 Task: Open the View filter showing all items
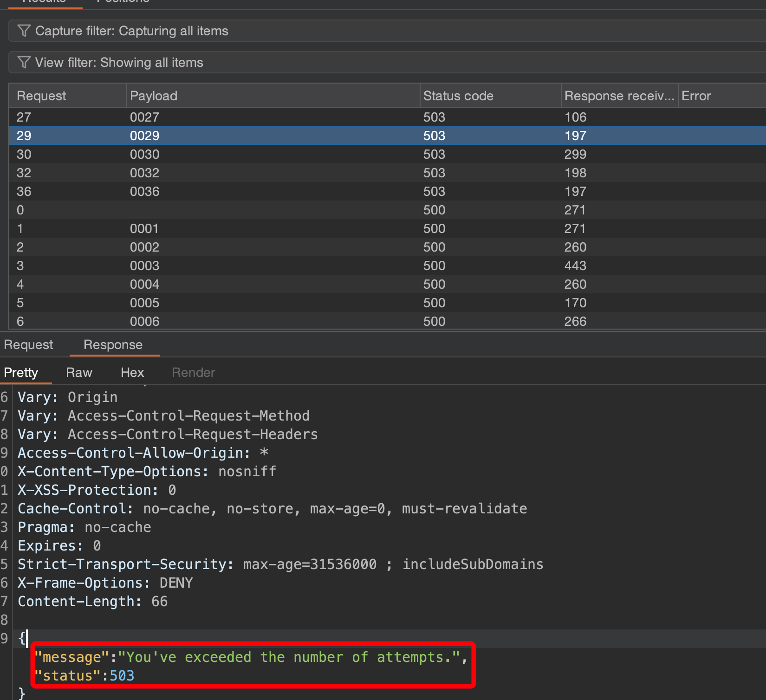[x=119, y=63]
